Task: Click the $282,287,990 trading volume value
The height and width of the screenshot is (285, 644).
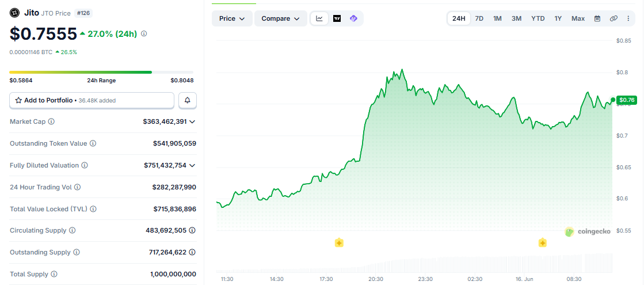Action: [x=174, y=187]
